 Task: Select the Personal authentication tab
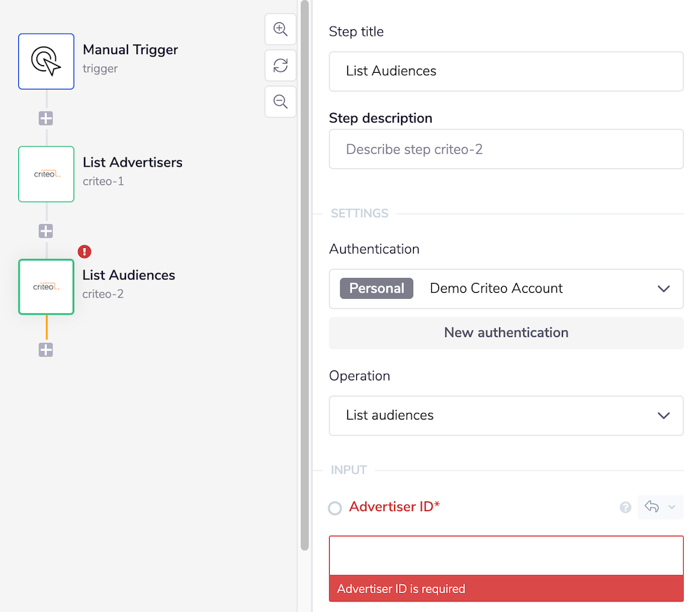(376, 288)
